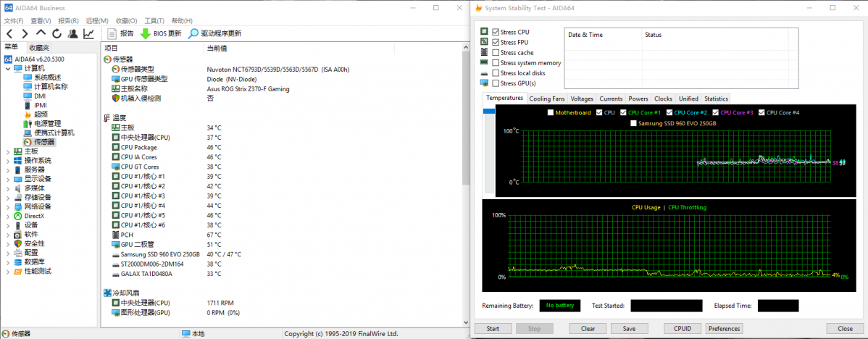This screenshot has height=339, width=868.
Task: Go up one level with Up arrow
Action: tap(41, 33)
